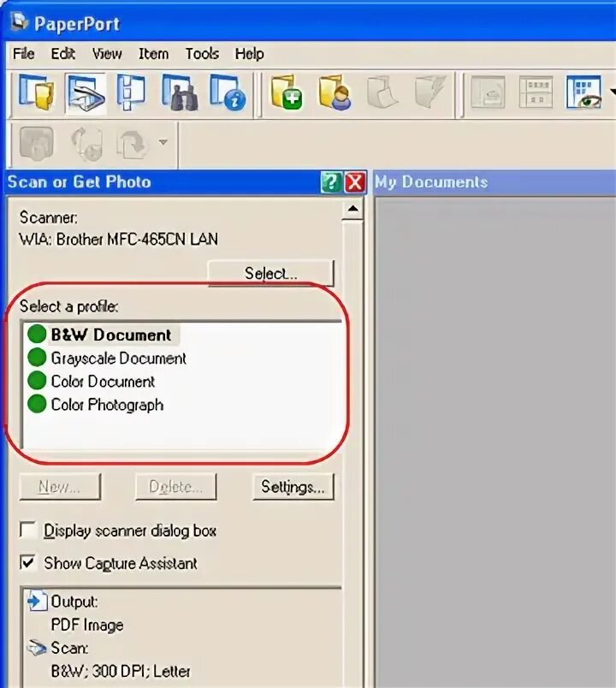Click the grayed-out thumbnail grid icon
The height and width of the screenshot is (688, 616).
pyautogui.click(x=536, y=92)
